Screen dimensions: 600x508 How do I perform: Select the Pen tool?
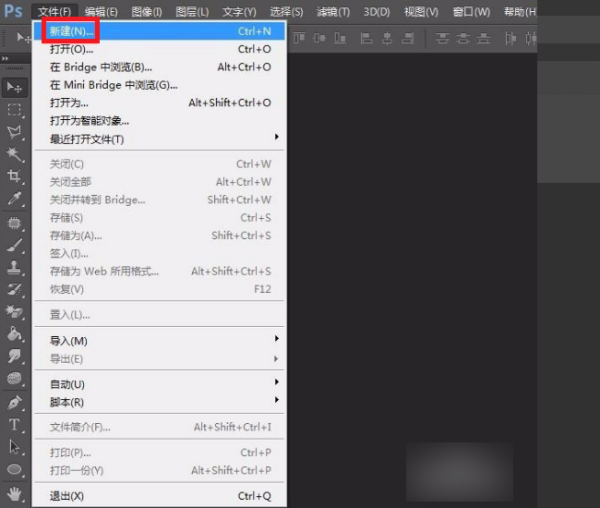[x=15, y=402]
